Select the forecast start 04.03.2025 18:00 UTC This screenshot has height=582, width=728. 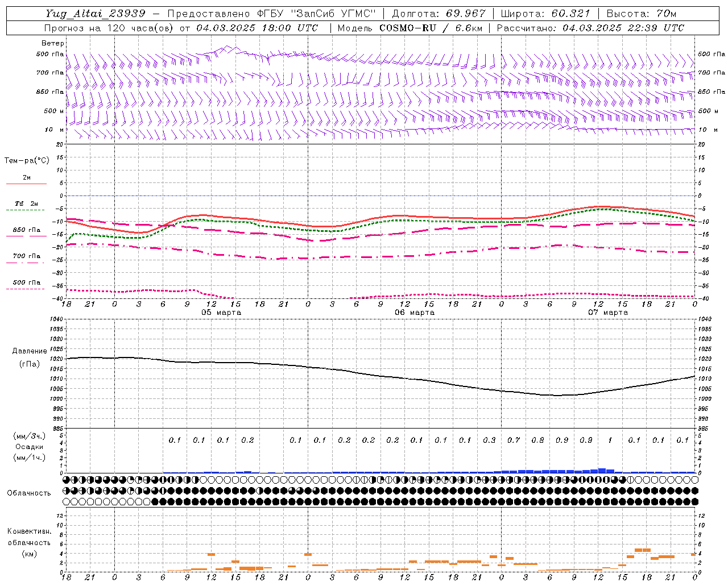(257, 28)
